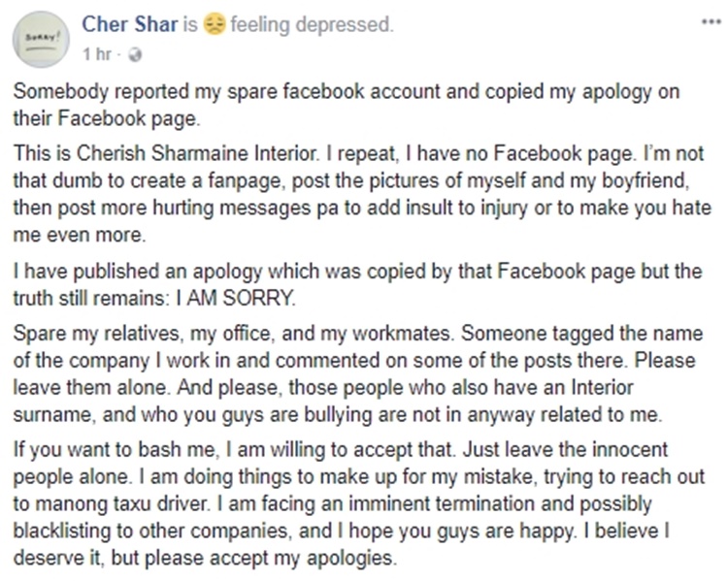728x581 pixels.
Task: Click the line starting "leave them alone."
Action: point(323,387)
